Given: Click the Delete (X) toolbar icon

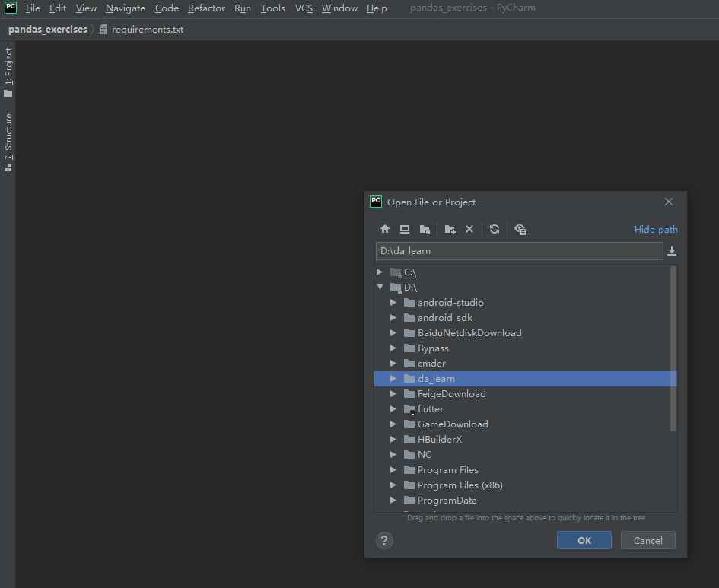Looking at the screenshot, I should point(469,229).
